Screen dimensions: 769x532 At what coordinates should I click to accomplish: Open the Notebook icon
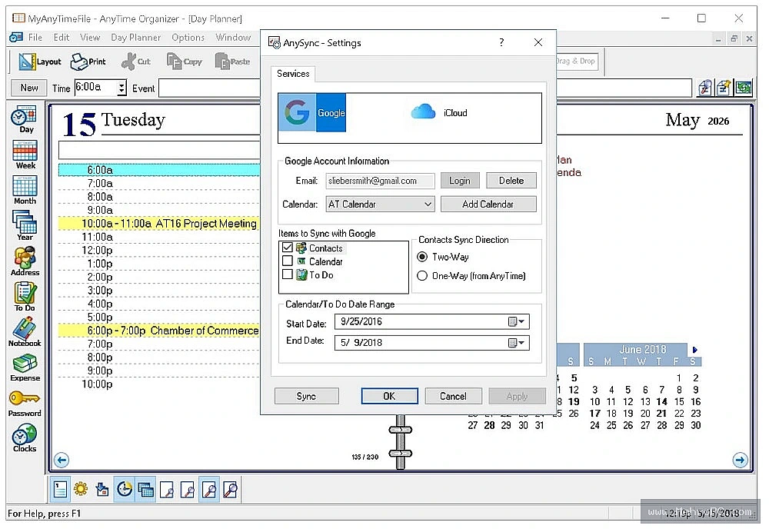pyautogui.click(x=25, y=332)
